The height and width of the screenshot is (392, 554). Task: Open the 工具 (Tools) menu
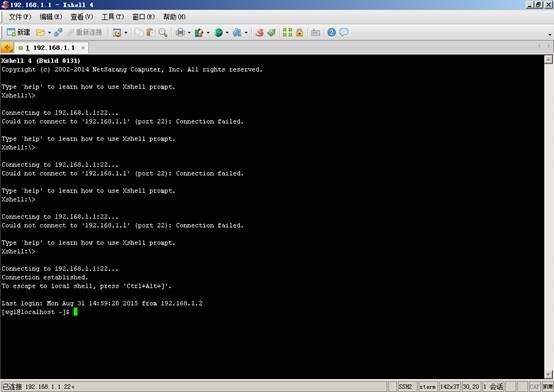click(x=112, y=17)
